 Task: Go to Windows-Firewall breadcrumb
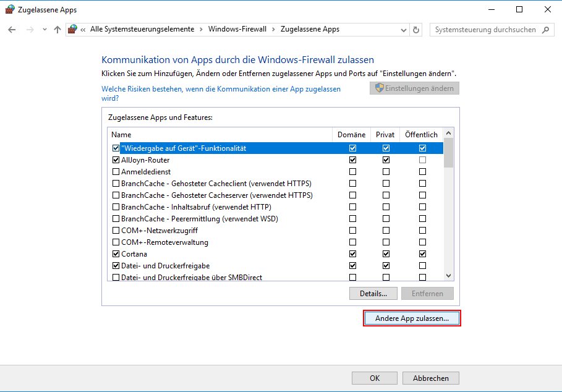[237, 29]
